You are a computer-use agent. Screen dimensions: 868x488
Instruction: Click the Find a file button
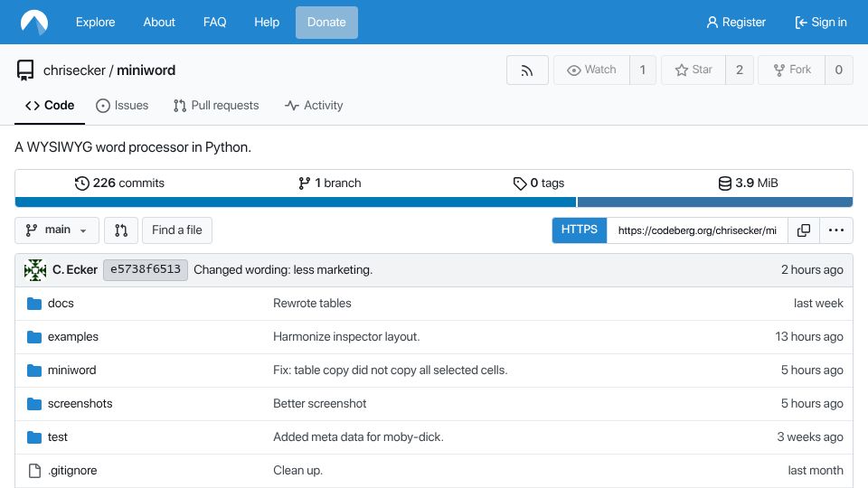tap(177, 230)
